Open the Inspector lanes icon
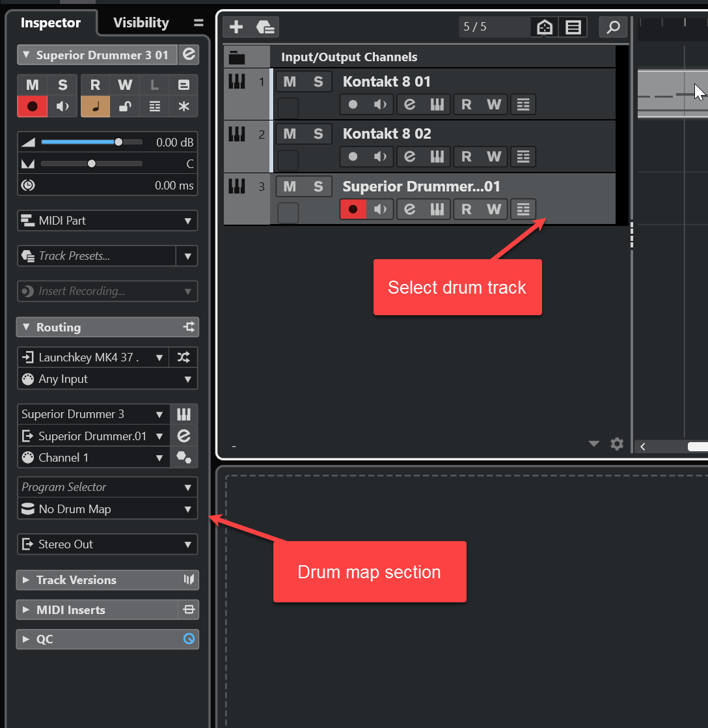 155,106
